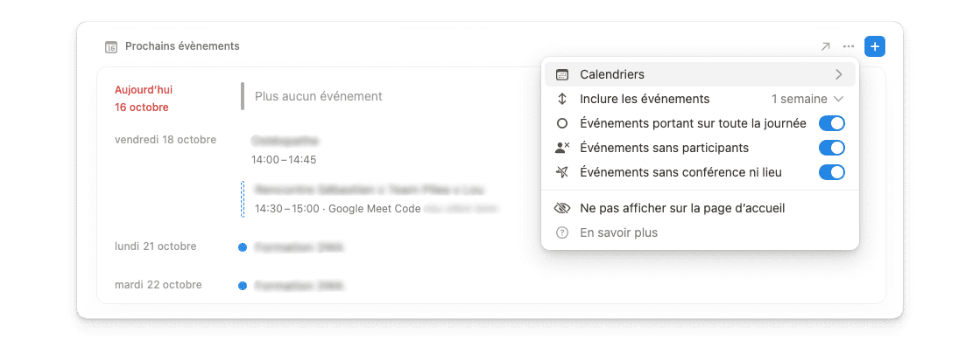The image size is (980, 340).
Task: Open the 14:30–15:00 Google Meet event
Action: (x=369, y=199)
